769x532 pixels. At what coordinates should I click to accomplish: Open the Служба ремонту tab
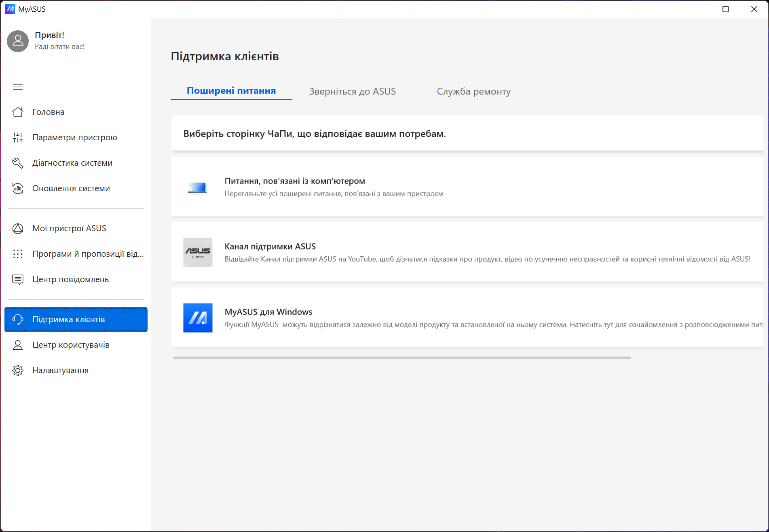pyautogui.click(x=474, y=91)
